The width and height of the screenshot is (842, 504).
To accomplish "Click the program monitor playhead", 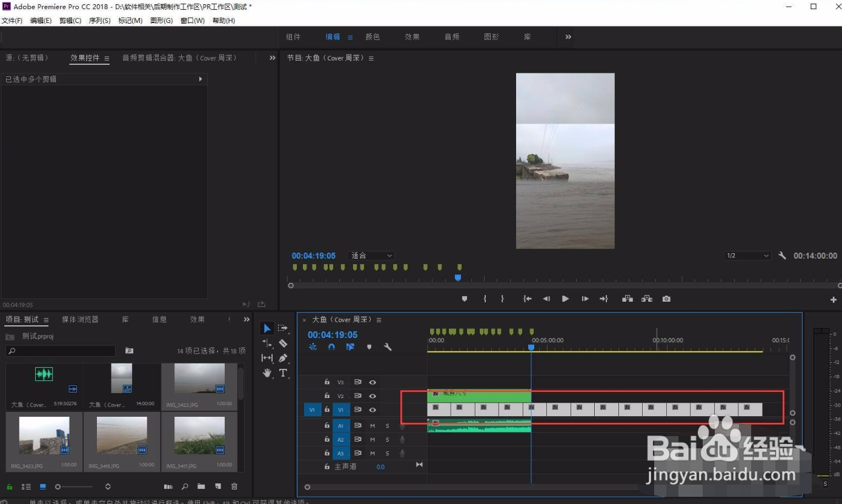I will tap(458, 277).
